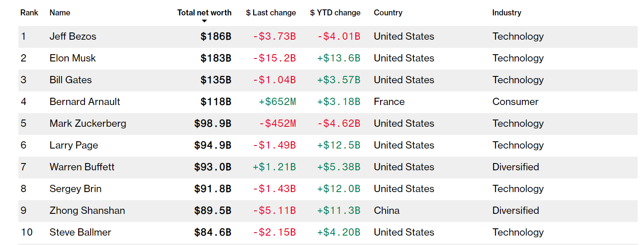Sort by Total net worth column

pyautogui.click(x=205, y=13)
